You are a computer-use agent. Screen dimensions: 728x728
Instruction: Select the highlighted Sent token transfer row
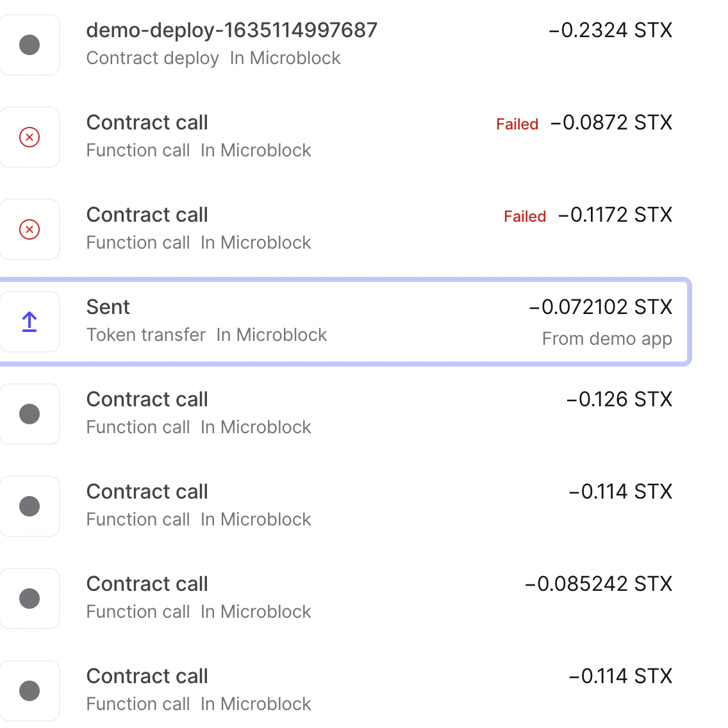[346, 322]
